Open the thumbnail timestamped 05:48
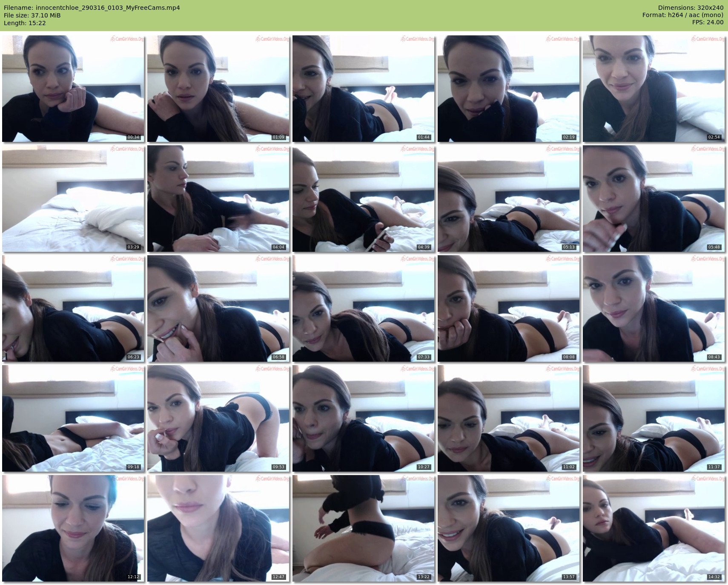The image size is (728, 585). pos(653,199)
